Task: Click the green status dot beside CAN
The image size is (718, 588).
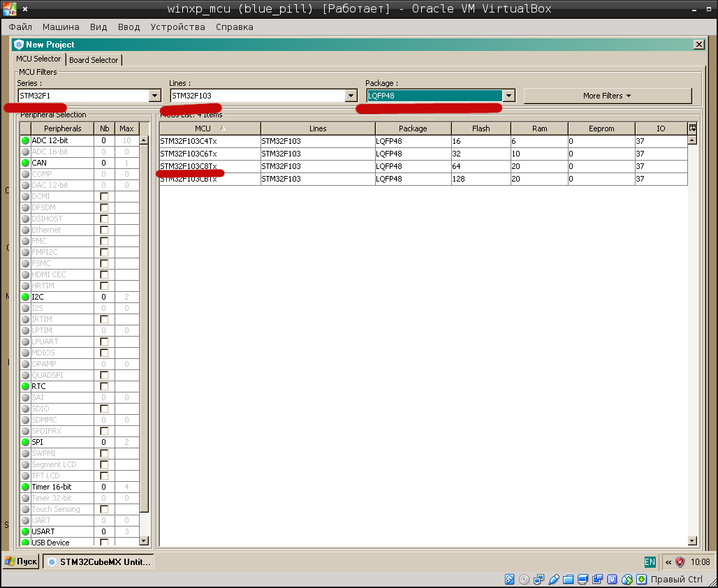Action: pyautogui.click(x=26, y=163)
